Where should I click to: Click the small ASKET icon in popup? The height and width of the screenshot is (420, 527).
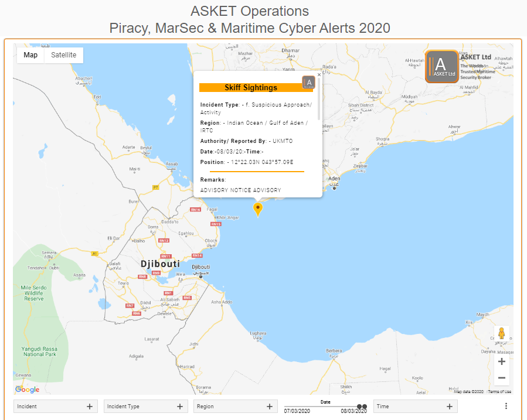coord(308,82)
